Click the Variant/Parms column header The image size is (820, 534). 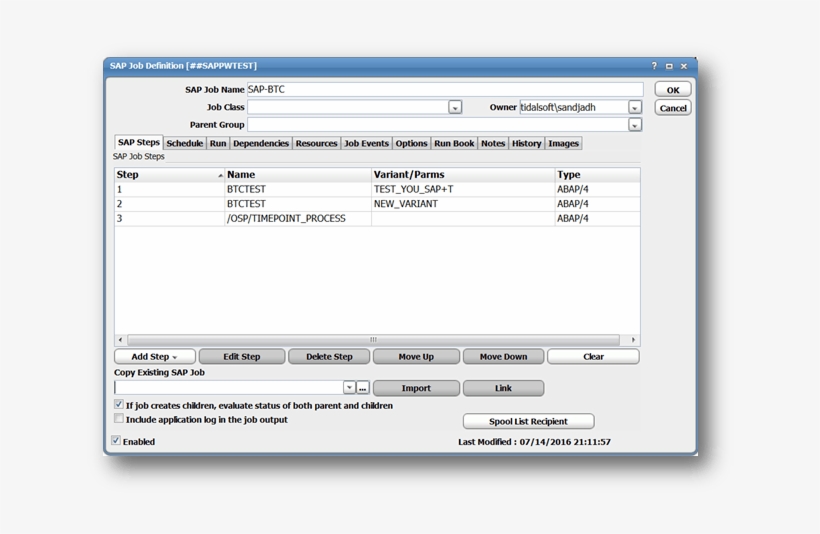(x=463, y=175)
